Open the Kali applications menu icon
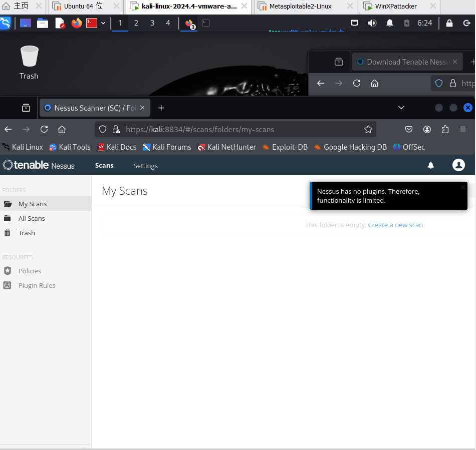 coord(6,23)
